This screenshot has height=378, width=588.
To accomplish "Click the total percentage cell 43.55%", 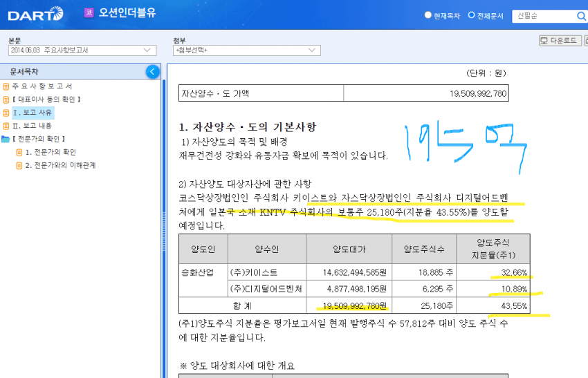I will pos(493,305).
